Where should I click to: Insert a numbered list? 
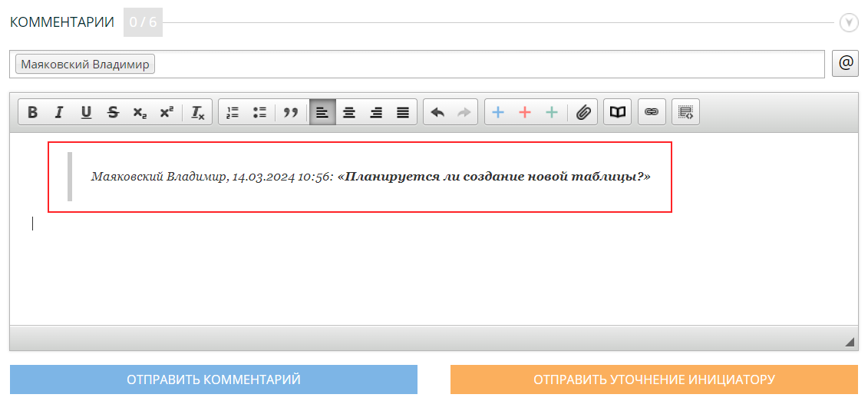pyautogui.click(x=233, y=112)
